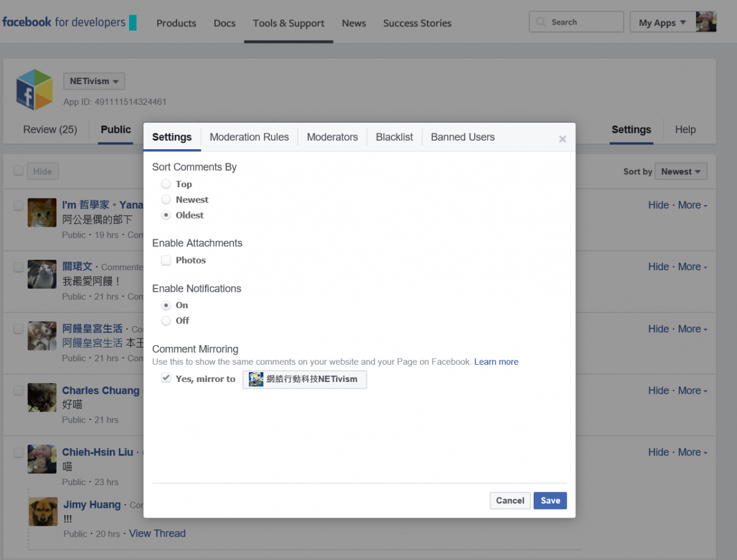Viewport: 737px width, 560px height.
Task: Uncheck the Yes, mirror to checkbox
Action: point(166,378)
